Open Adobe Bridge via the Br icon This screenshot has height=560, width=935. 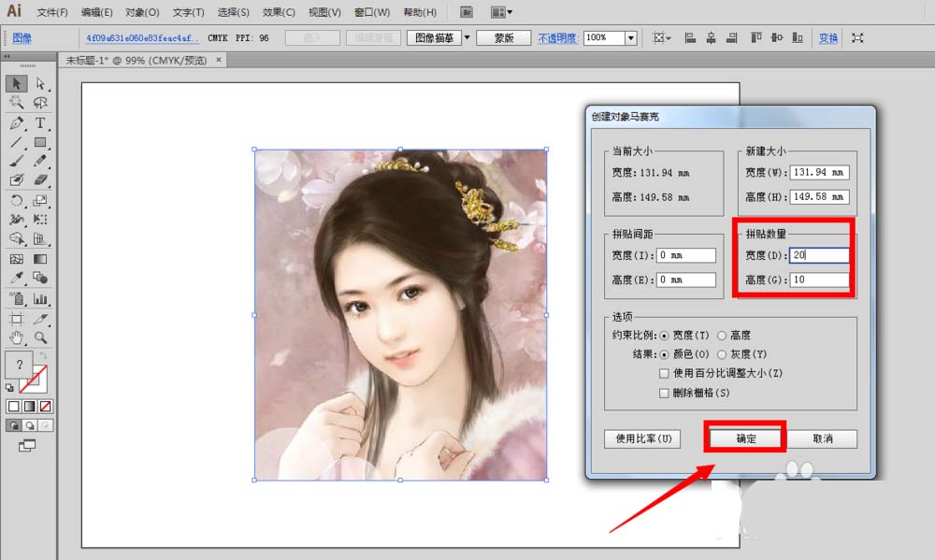coord(467,12)
